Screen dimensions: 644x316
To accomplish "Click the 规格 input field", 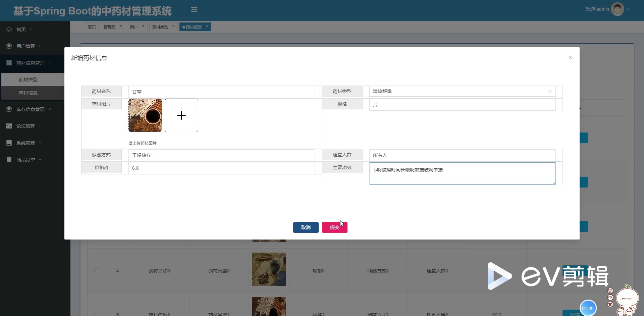I will pos(462,105).
